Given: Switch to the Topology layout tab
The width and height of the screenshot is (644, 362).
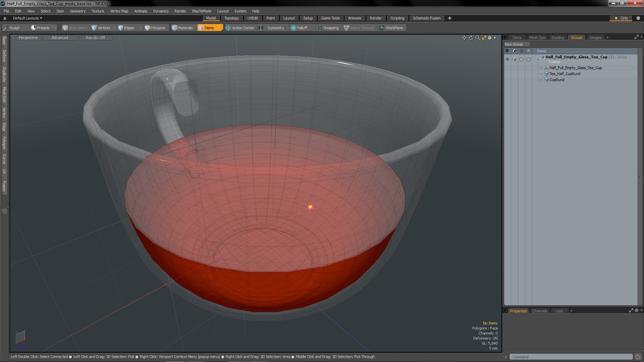Looking at the screenshot, I should pyautogui.click(x=231, y=18).
